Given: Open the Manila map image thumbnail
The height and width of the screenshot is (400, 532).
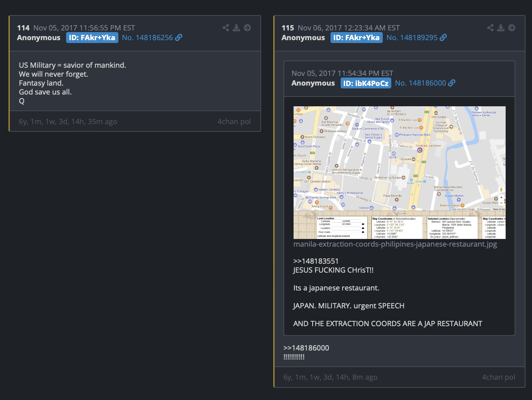Looking at the screenshot, I should point(399,172).
